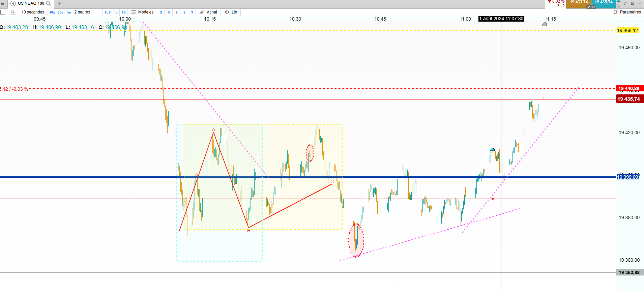
Task: Toggle the SLS view button
Action: [108, 12]
